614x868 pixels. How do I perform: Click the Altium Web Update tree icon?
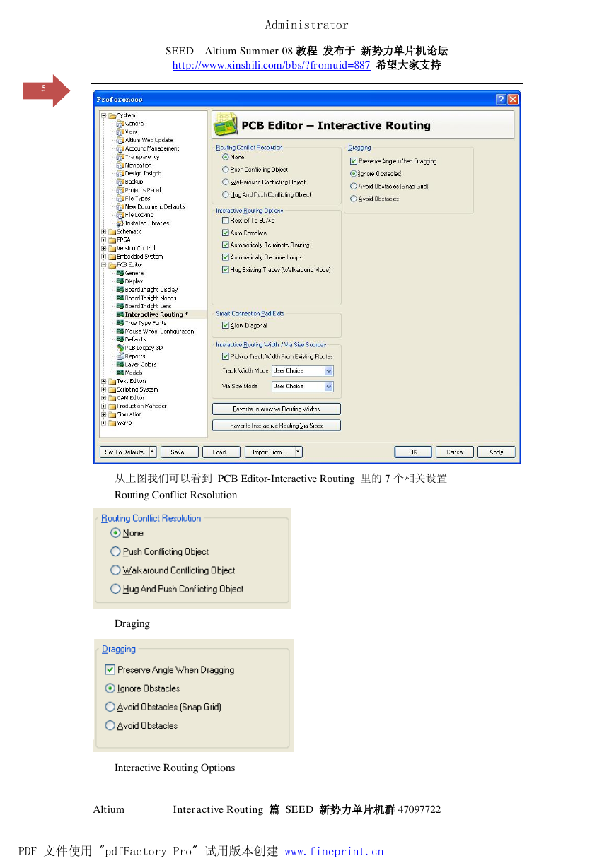(120, 140)
